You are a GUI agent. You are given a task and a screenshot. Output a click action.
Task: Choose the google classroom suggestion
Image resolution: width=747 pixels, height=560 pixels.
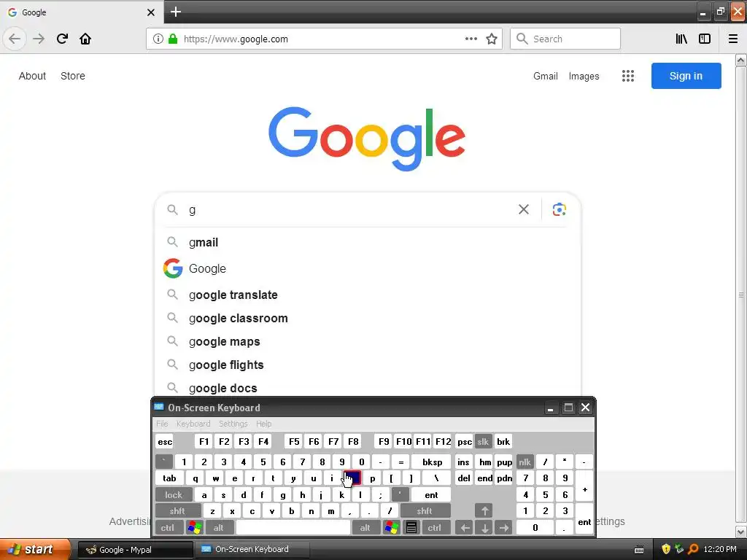coord(368,318)
